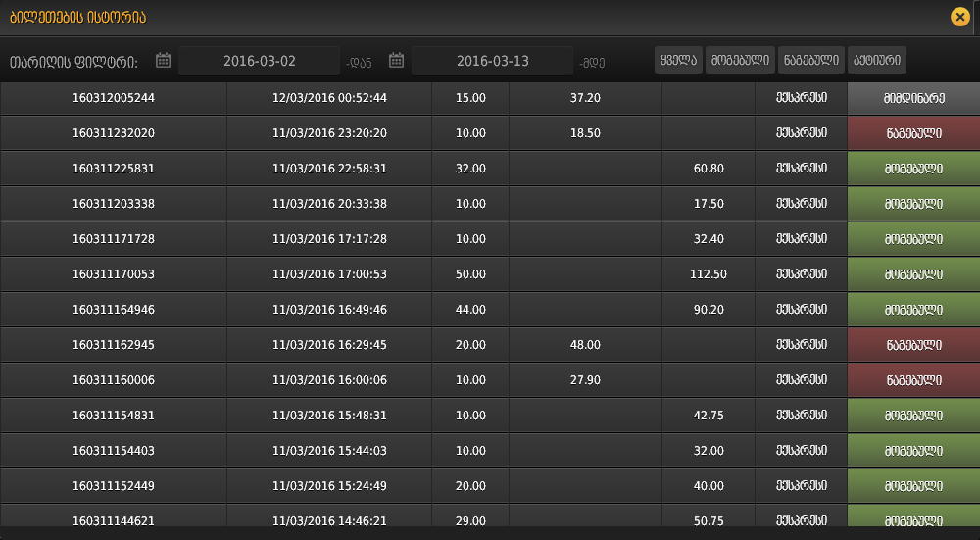Click the timestamp 11/03/2016 15:48:31
This screenshot has height=540, width=980.
[329, 416]
